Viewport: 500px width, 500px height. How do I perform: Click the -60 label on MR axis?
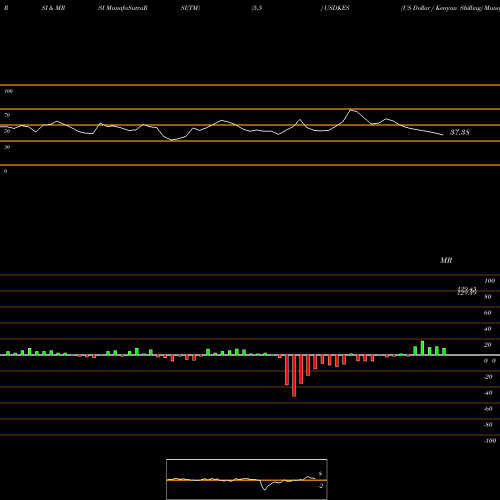(x=488, y=409)
